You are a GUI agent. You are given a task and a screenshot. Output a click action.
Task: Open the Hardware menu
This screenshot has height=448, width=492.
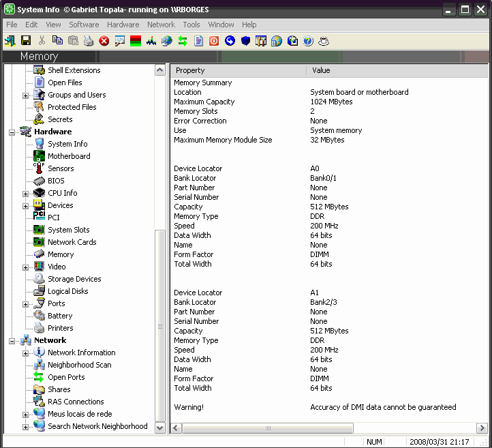pos(123,25)
